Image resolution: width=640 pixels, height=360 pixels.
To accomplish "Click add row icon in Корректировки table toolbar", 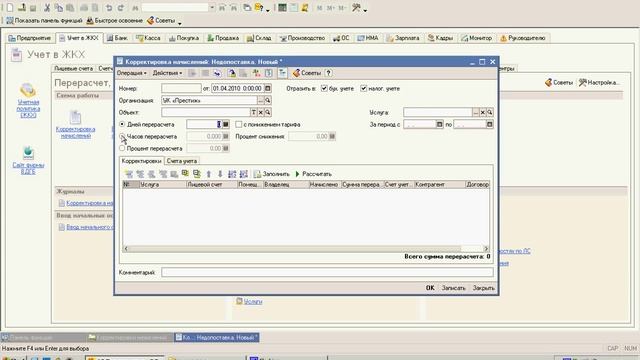I will [x=129, y=174].
